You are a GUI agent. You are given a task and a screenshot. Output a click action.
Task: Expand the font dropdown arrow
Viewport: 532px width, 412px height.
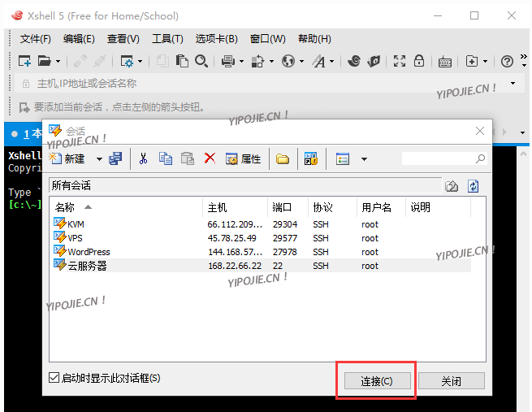point(332,62)
